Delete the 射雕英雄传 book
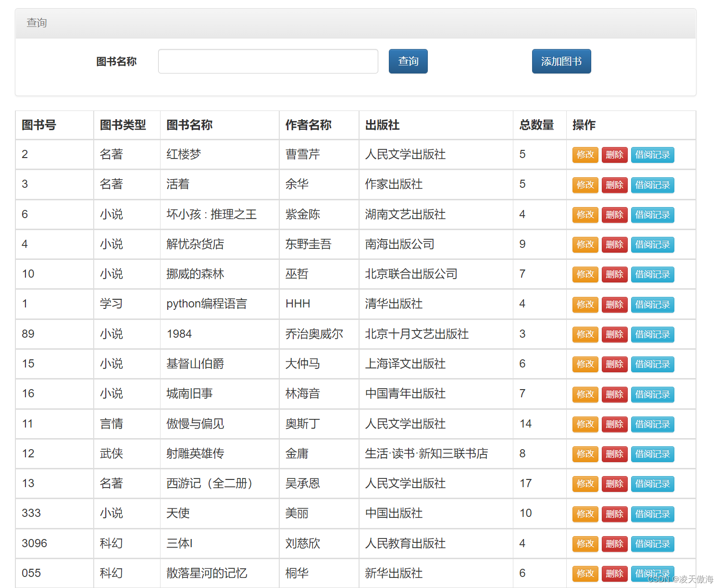 [615, 454]
